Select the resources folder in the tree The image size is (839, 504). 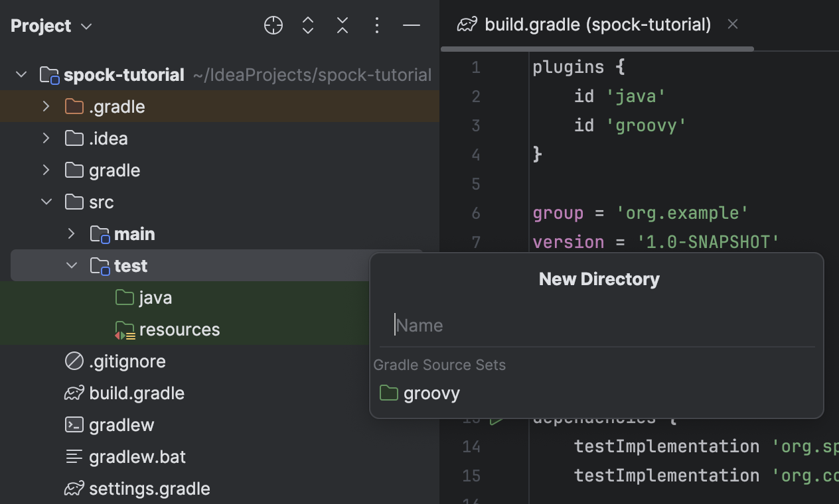click(x=179, y=329)
